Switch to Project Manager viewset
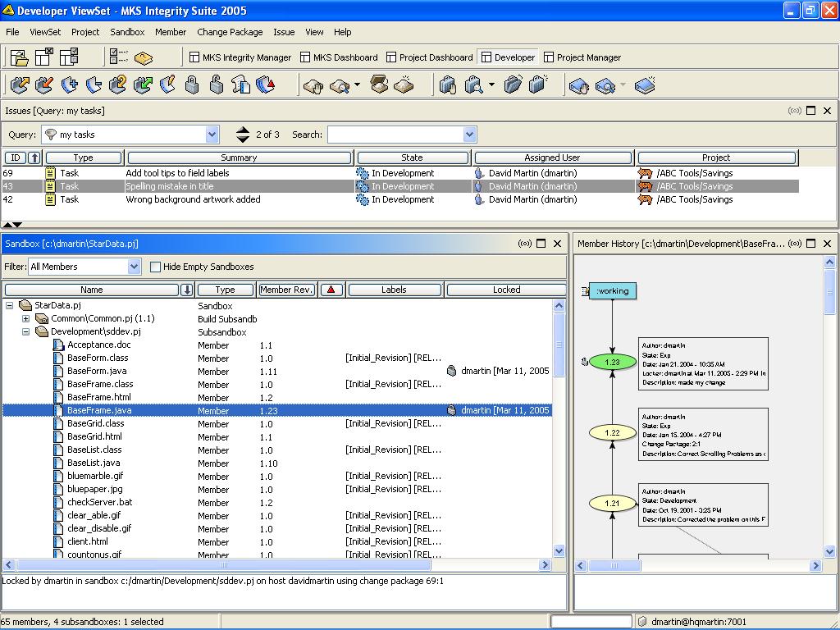This screenshot has height=630, width=840. (x=582, y=57)
